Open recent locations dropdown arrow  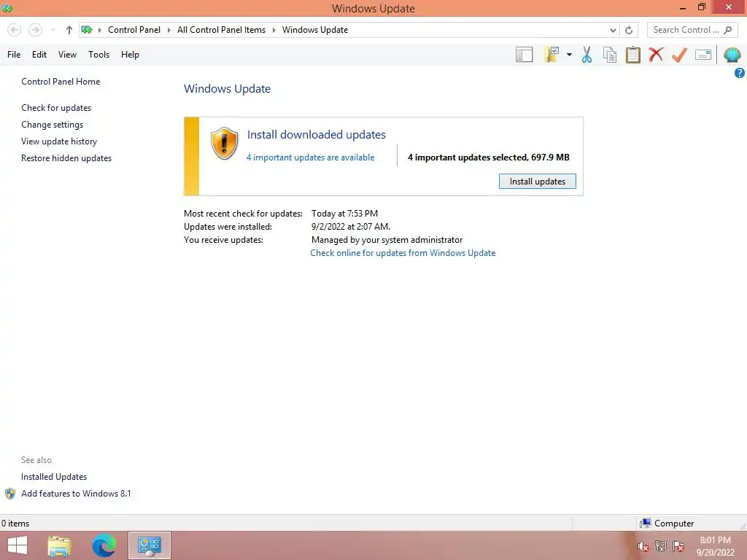click(x=53, y=30)
